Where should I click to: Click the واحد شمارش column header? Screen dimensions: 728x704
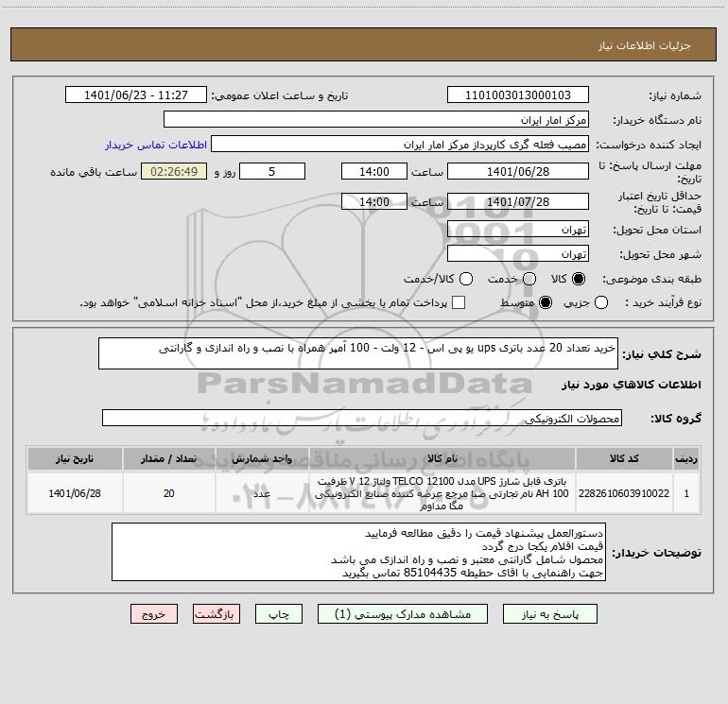click(262, 458)
